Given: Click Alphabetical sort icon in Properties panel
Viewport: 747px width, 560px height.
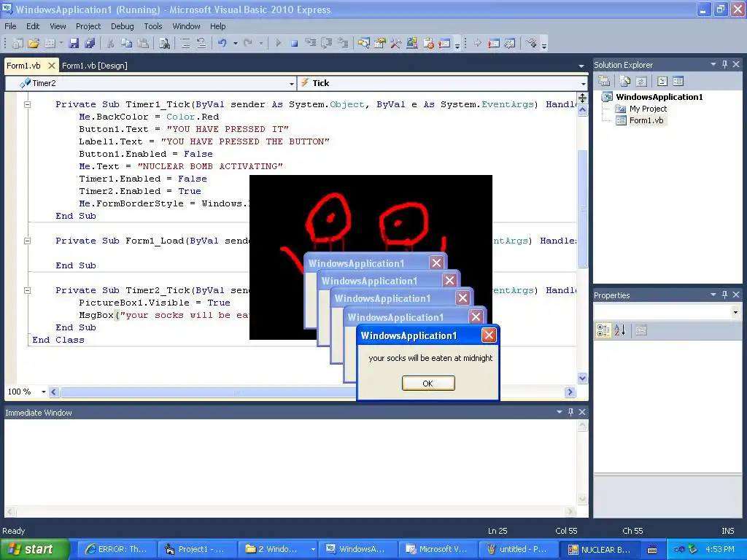Looking at the screenshot, I should (620, 330).
